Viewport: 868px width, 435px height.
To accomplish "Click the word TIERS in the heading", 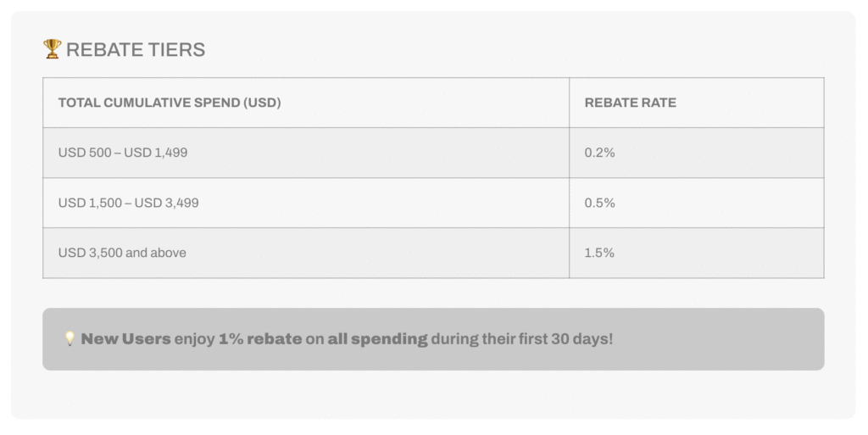I will pyautogui.click(x=176, y=50).
